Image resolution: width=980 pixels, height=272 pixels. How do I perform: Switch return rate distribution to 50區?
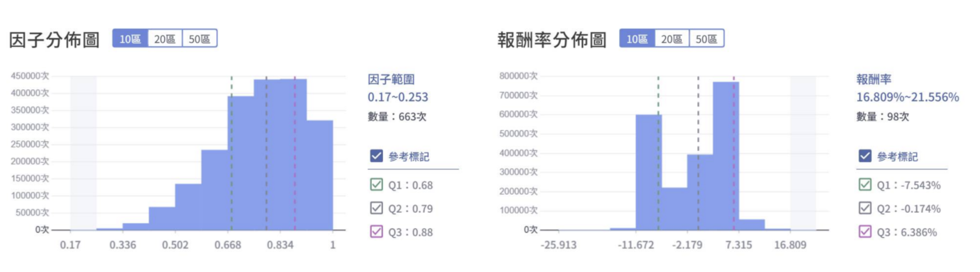(706, 39)
